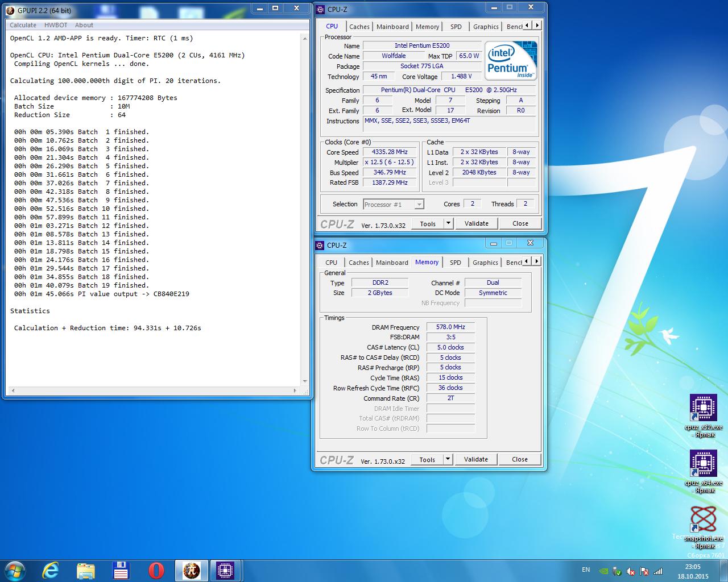Open the Windows Start menu
728x582 pixels.
(x=15, y=570)
